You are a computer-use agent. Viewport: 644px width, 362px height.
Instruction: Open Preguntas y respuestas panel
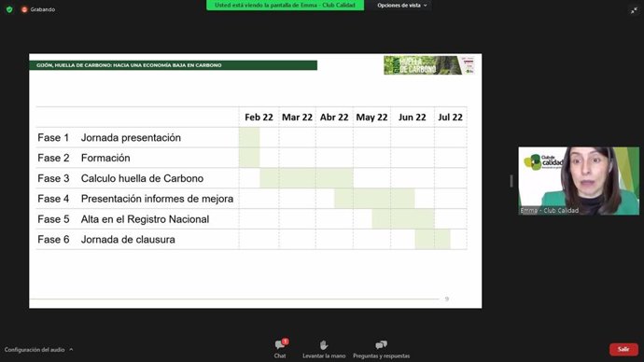point(381,349)
